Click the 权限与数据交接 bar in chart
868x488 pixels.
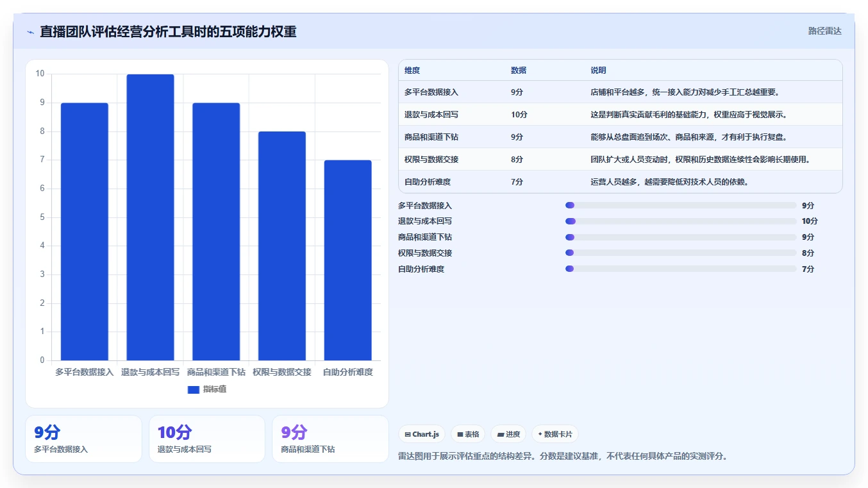(x=282, y=246)
